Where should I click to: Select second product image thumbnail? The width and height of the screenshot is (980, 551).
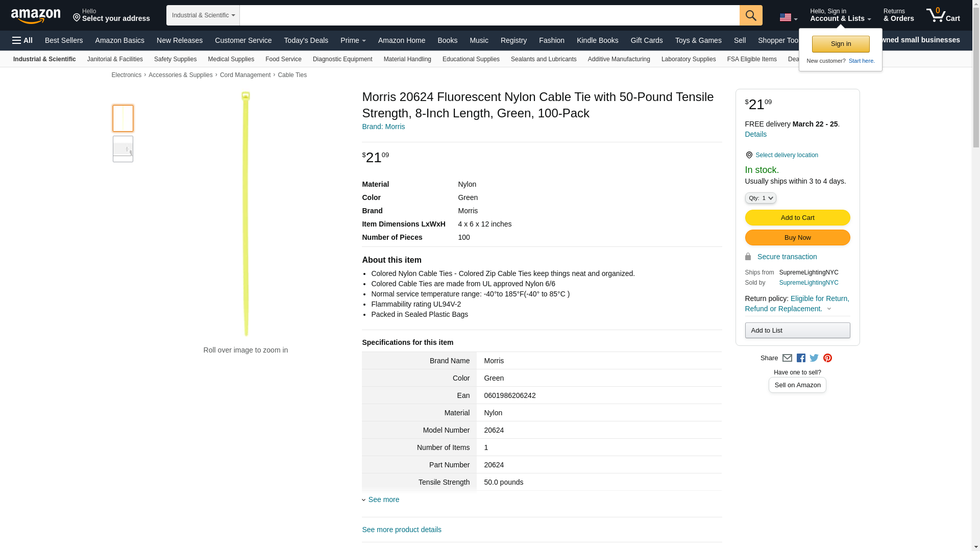[x=122, y=149]
